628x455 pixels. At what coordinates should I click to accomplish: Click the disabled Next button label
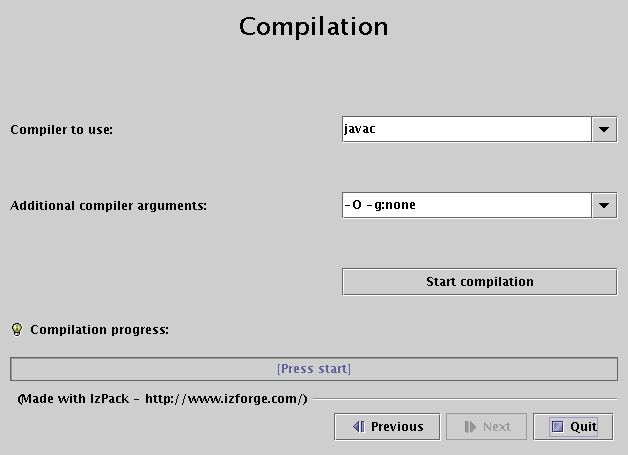coord(496,427)
